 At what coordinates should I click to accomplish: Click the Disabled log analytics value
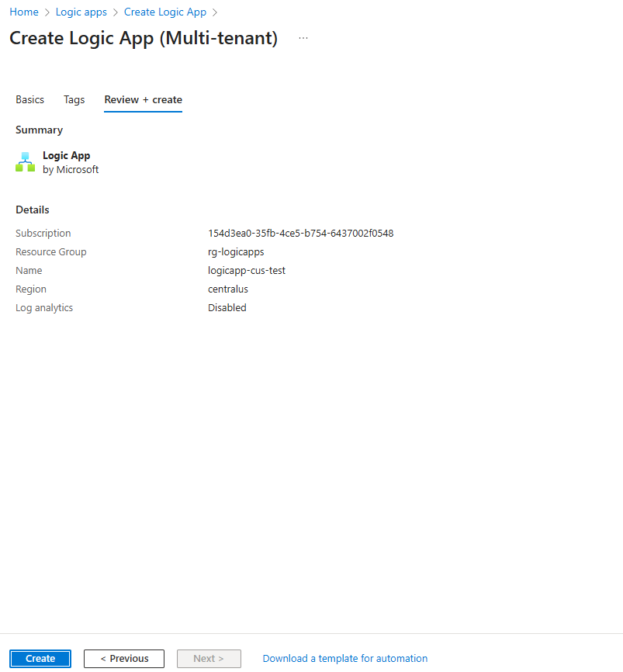[227, 308]
